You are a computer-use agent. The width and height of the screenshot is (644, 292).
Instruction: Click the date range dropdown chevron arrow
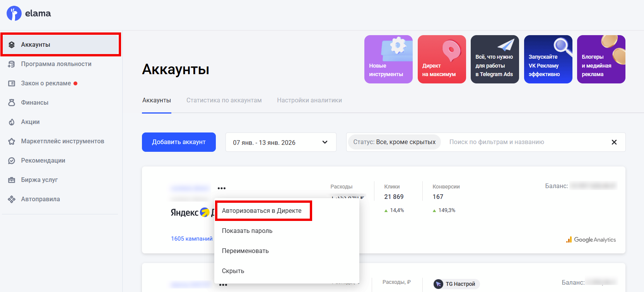(x=325, y=142)
